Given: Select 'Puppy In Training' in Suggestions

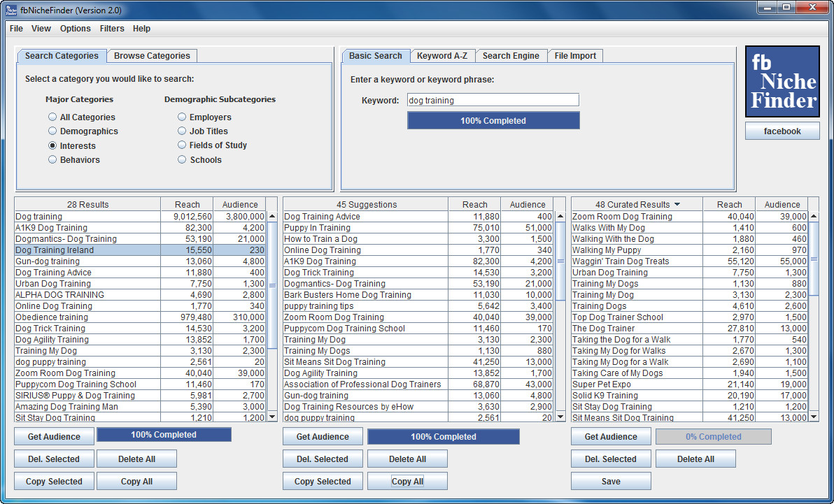Looking at the screenshot, I should point(418,228).
